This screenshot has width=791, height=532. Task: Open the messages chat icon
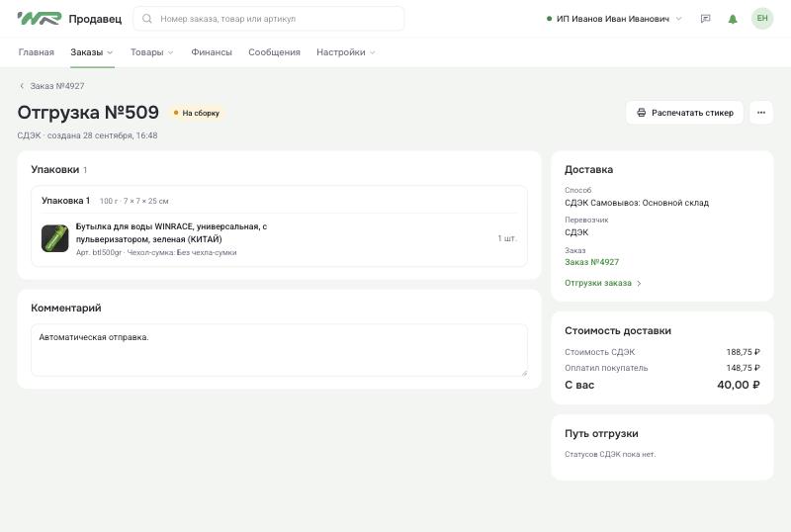point(705,19)
